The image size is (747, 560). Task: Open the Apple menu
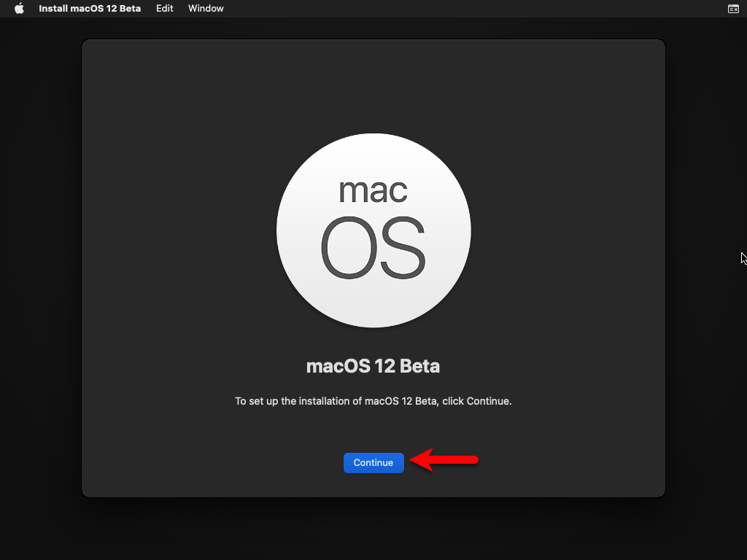(x=19, y=9)
